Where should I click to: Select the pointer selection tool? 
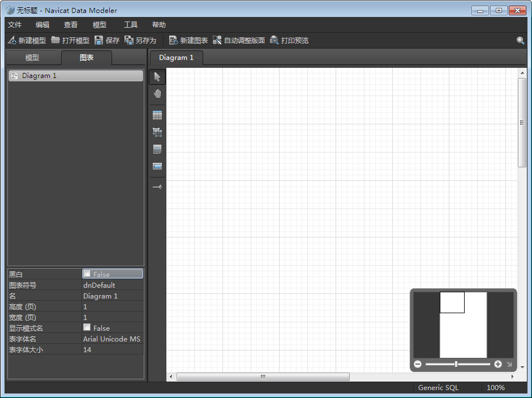[157, 76]
